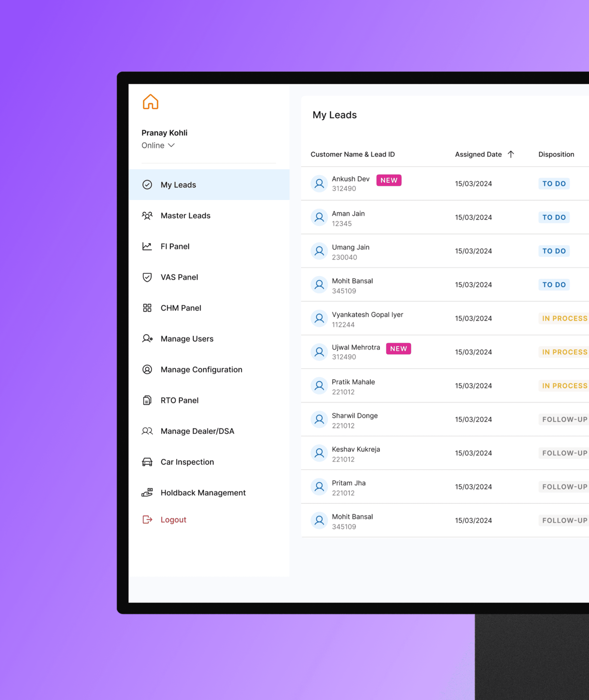Click the VAS Panel shield icon
589x700 pixels.
pyautogui.click(x=147, y=277)
